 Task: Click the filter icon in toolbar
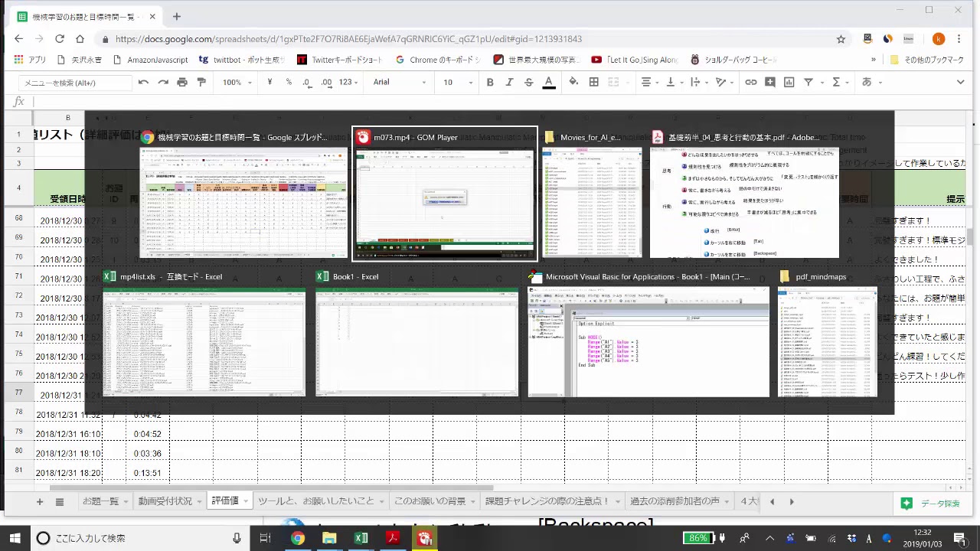click(808, 82)
